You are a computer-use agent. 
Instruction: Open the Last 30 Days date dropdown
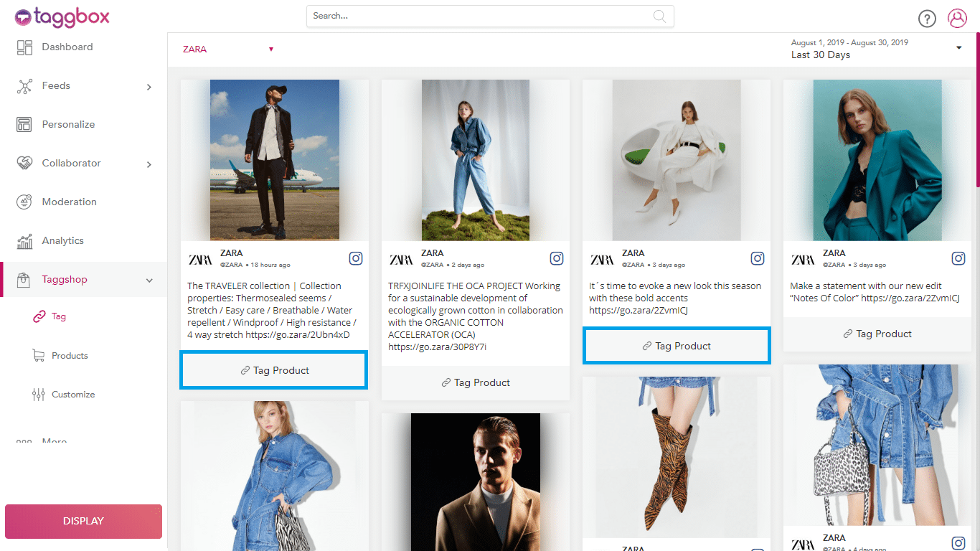[958, 48]
